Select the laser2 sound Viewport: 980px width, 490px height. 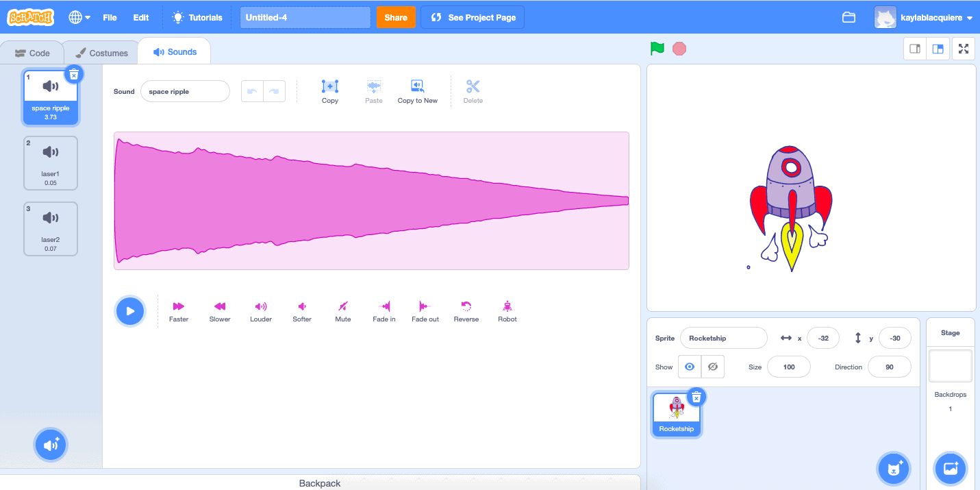pos(50,228)
